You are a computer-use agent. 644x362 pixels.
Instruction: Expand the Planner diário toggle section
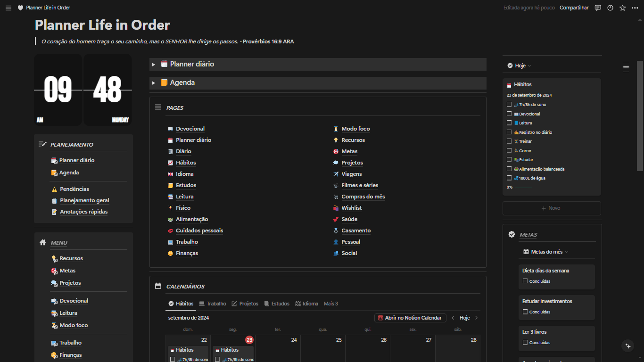click(154, 65)
